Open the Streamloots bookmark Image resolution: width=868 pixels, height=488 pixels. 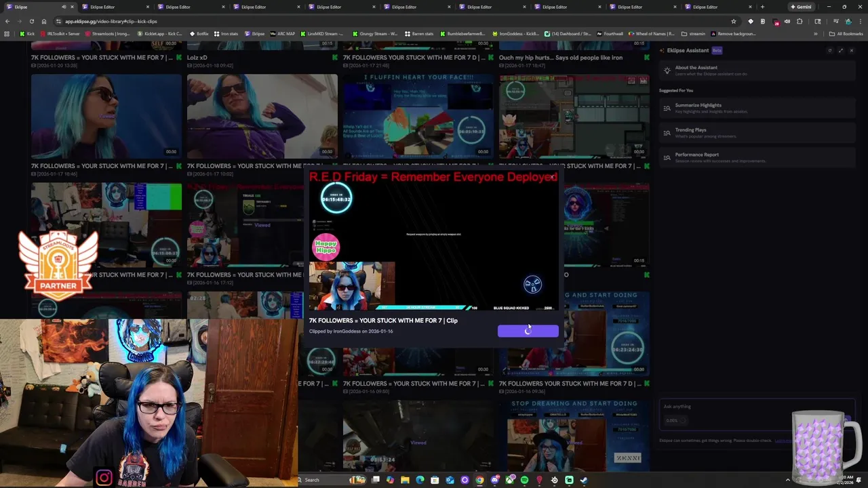point(108,33)
